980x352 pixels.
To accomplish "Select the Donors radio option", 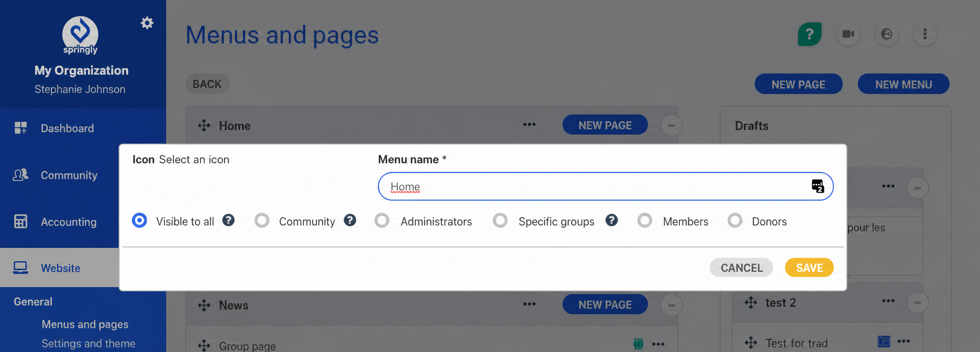I will pyautogui.click(x=735, y=221).
